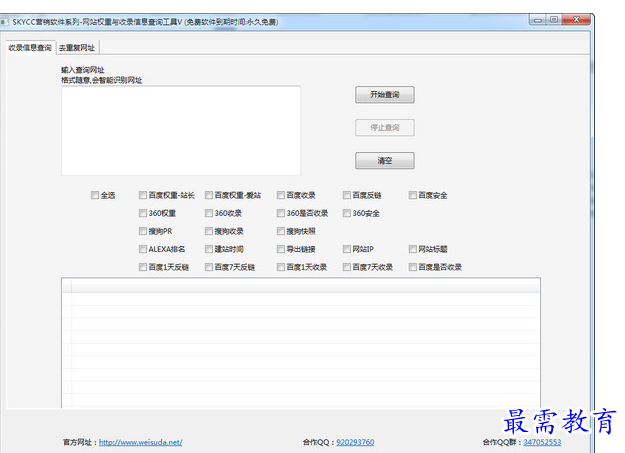Image resolution: width=625 pixels, height=453 pixels.
Task: Enable 百度权重-爱站 checkbox
Action: 209,195
